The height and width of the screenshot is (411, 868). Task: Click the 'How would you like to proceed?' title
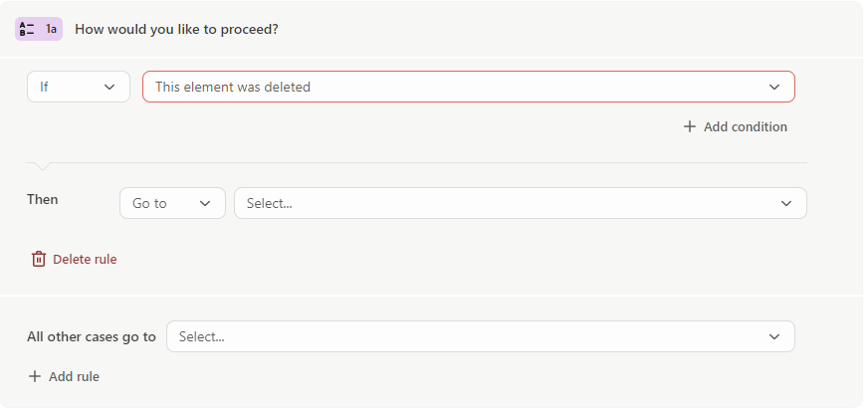[x=176, y=29]
